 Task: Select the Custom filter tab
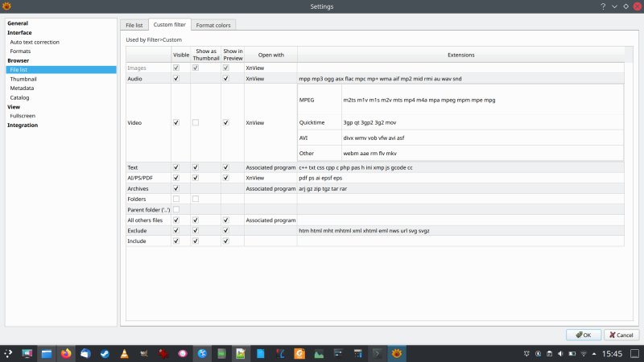pyautogui.click(x=170, y=25)
